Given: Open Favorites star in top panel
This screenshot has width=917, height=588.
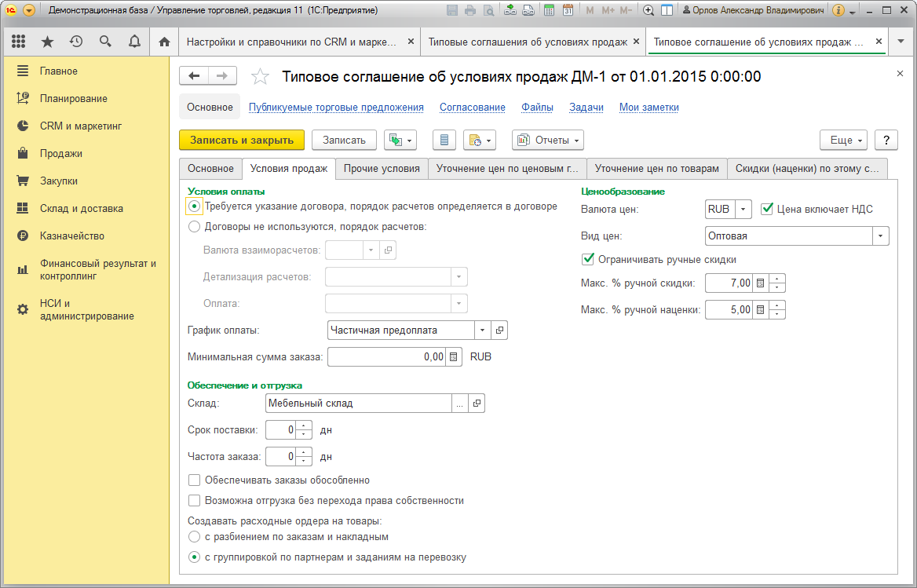Looking at the screenshot, I should (x=47, y=42).
